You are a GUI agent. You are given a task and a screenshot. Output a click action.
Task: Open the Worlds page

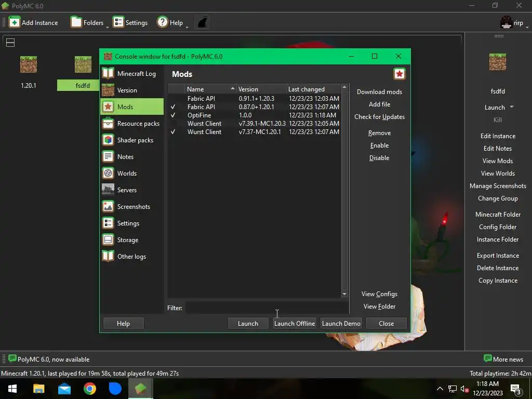point(132,174)
